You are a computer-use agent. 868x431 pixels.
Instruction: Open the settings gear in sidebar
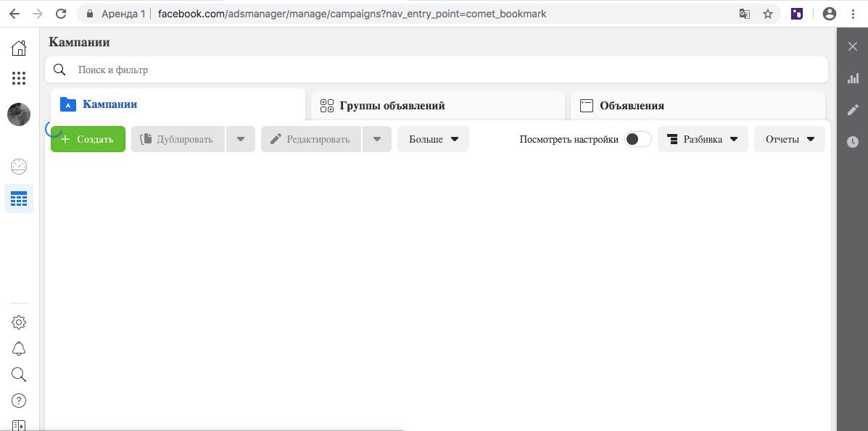(19, 322)
